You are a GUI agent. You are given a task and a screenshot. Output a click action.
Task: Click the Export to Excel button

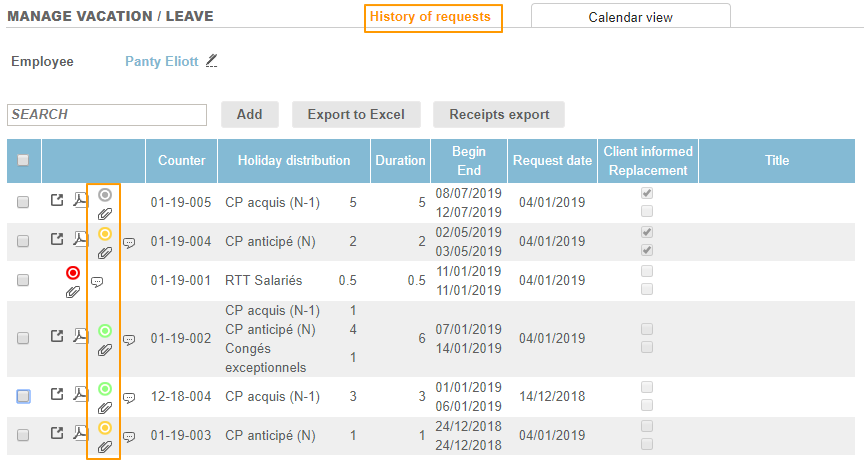tap(356, 114)
